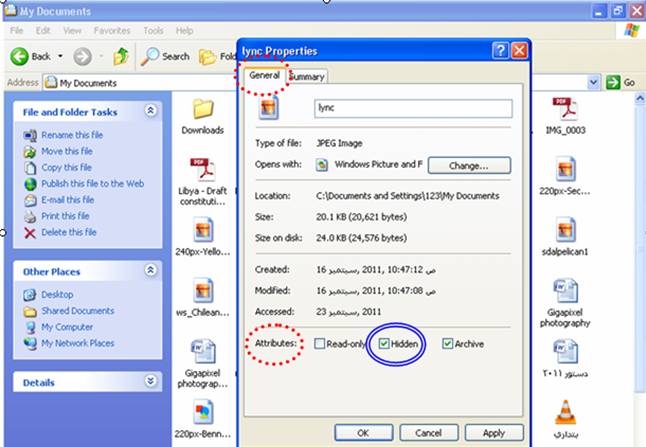This screenshot has width=646, height=447.
Task: Collapse the File and Folder Tasks panel
Action: (x=150, y=110)
